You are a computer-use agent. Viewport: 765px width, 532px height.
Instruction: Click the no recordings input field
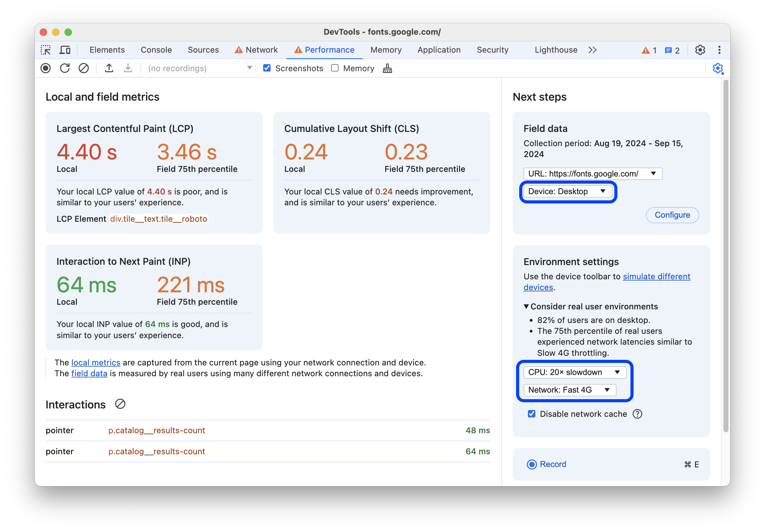tap(198, 68)
